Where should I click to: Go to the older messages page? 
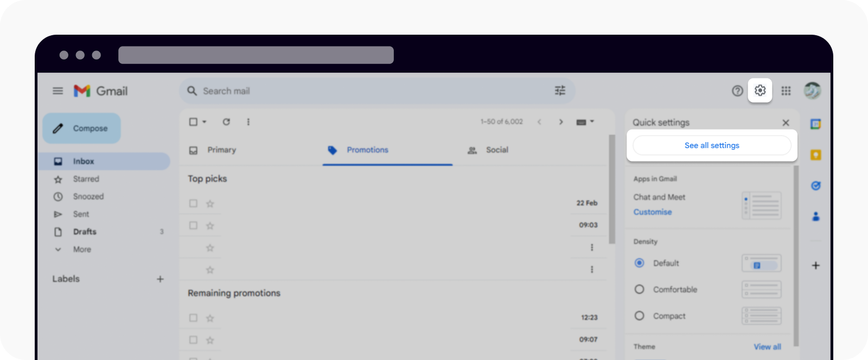[x=561, y=122]
